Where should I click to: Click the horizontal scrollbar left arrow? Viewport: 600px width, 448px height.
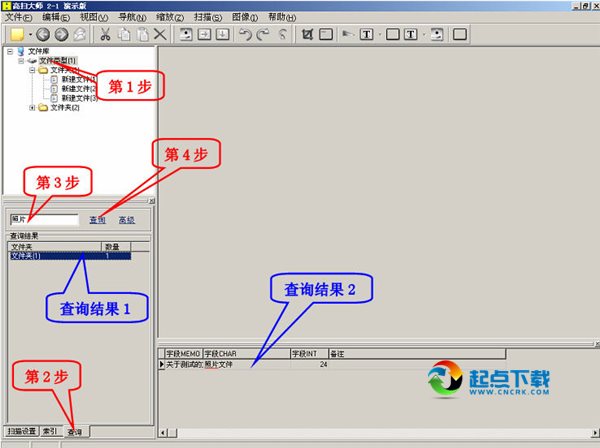tap(163, 433)
